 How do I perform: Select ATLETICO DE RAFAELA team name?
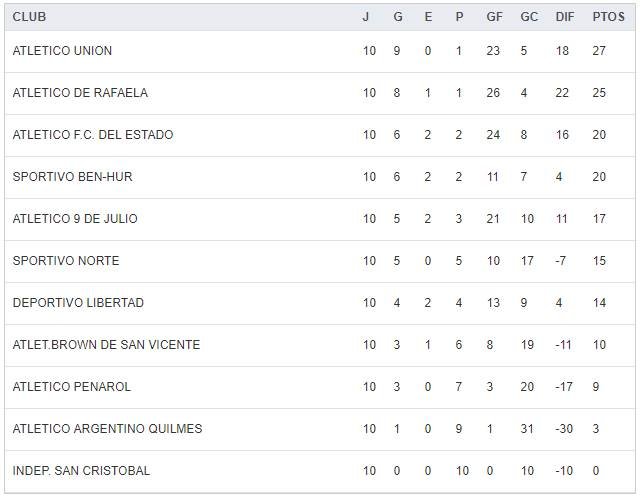80,93
